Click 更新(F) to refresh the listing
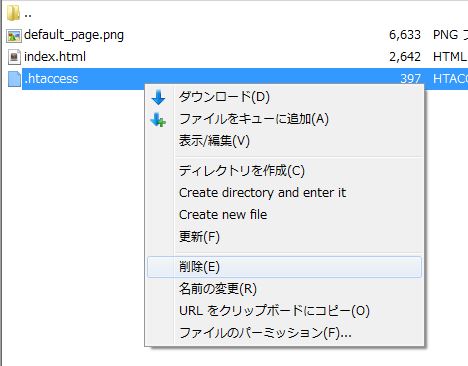 click(284, 237)
